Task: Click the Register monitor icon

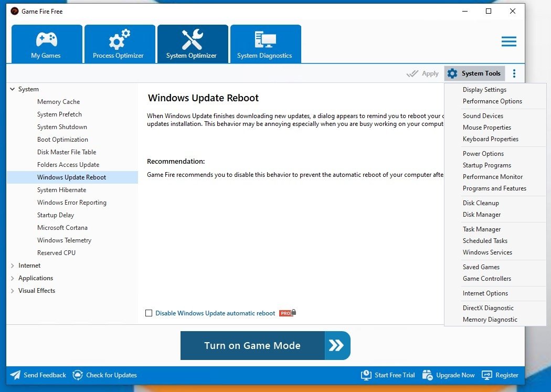Action: coord(486,375)
